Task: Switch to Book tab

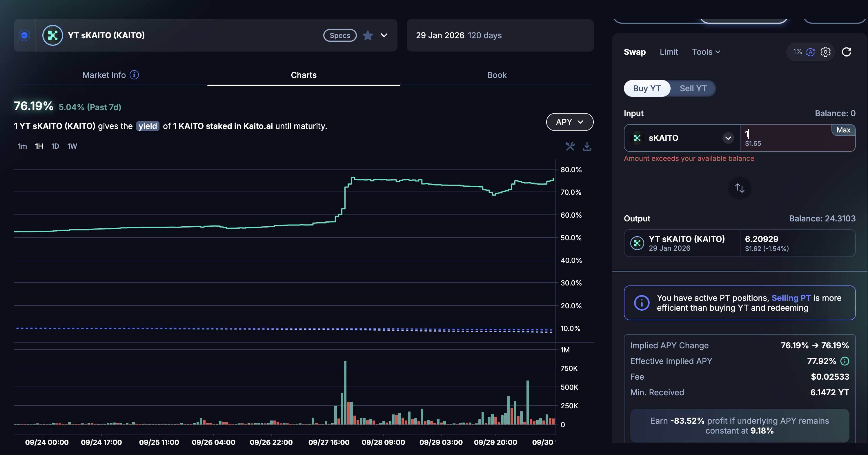Action: point(497,75)
